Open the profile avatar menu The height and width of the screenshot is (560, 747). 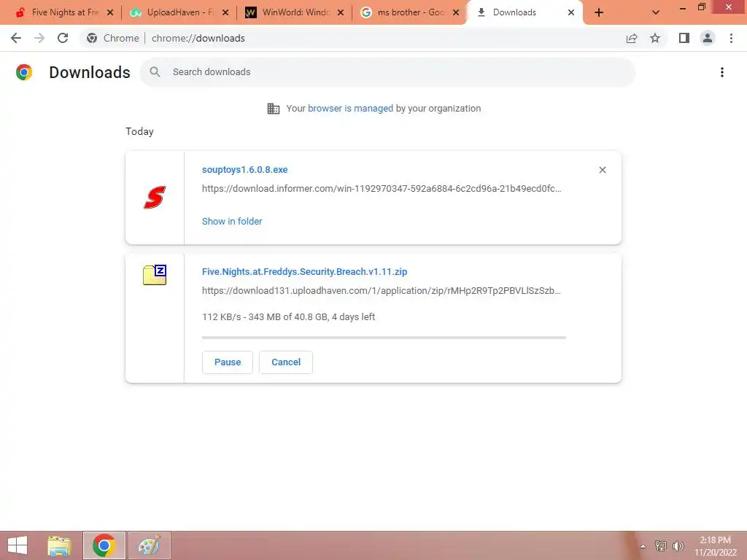[x=708, y=38]
